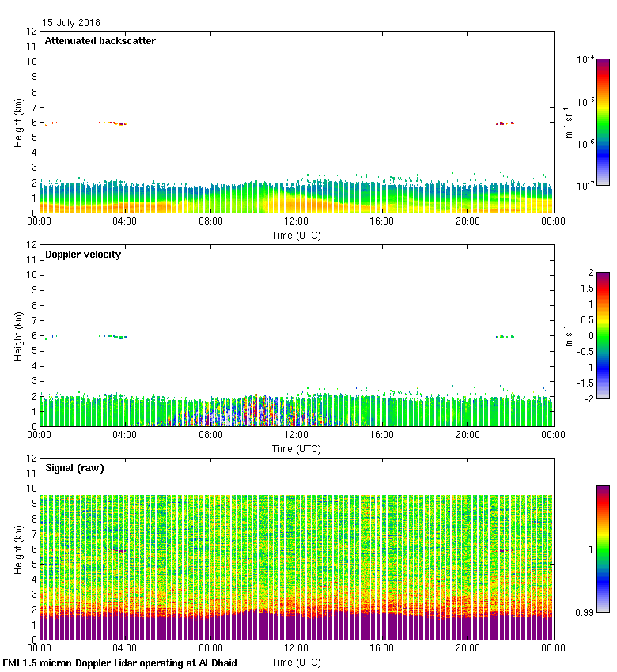
Task: Click the 'Time (UTC)' label below backscatter plot
Action: pyautogui.click(x=297, y=235)
